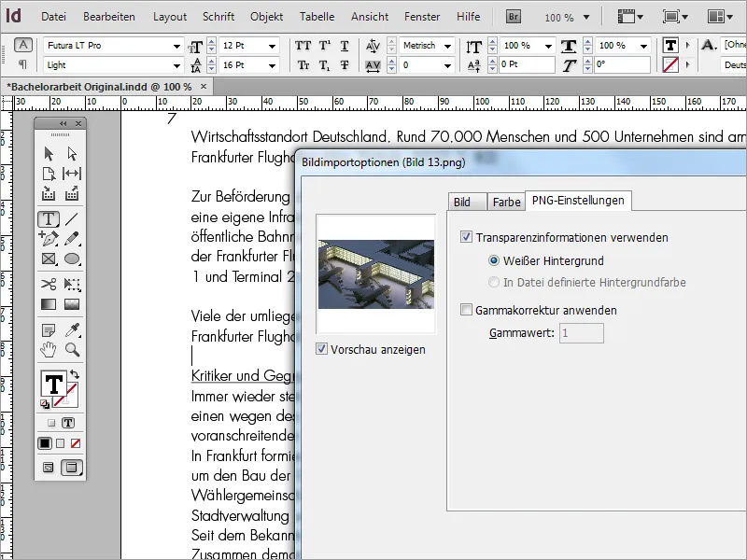
Task: Select the Hand tool
Action: coord(49,350)
